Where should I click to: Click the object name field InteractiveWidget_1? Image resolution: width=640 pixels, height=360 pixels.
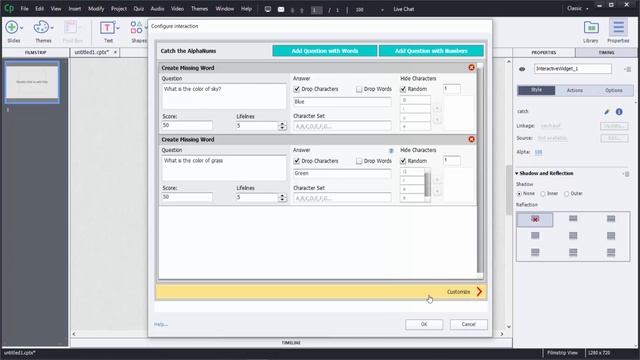(x=573, y=69)
